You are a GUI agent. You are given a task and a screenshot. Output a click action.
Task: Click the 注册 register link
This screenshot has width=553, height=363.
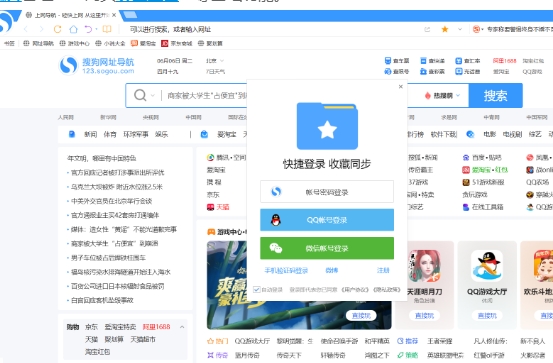(x=383, y=270)
